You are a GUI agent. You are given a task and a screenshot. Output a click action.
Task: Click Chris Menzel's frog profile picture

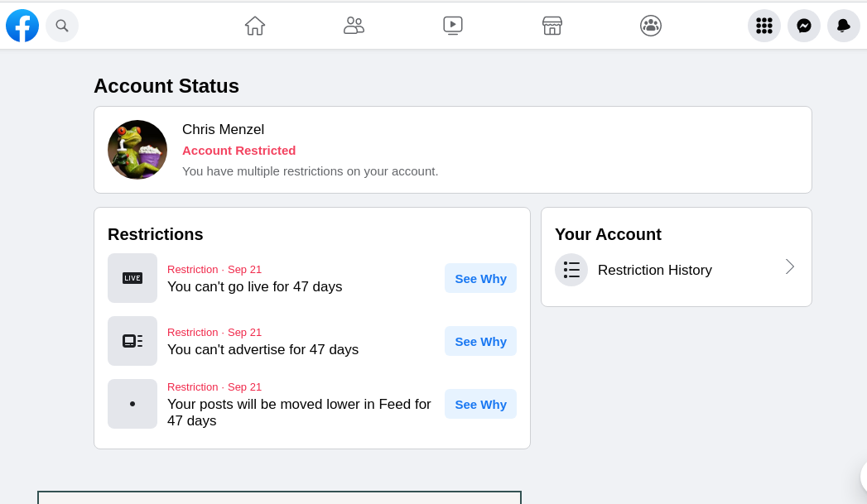[x=137, y=150]
